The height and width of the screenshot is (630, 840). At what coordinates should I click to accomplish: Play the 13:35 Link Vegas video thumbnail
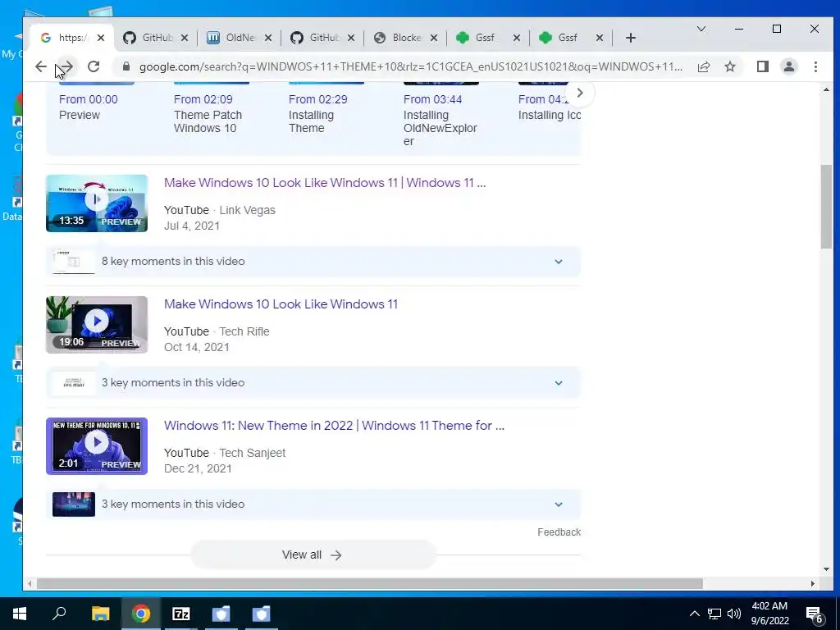tap(97, 203)
